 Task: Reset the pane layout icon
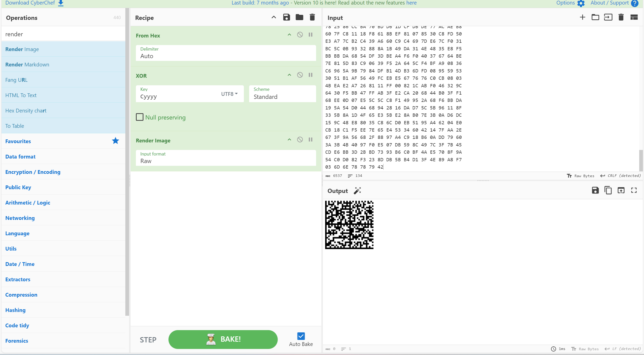tap(634, 17)
